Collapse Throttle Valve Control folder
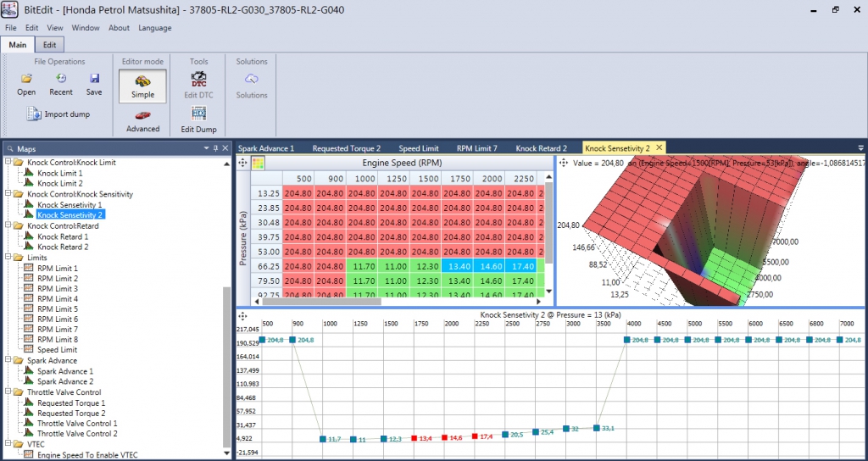Screen dimensions: 868x461 [x=8, y=392]
